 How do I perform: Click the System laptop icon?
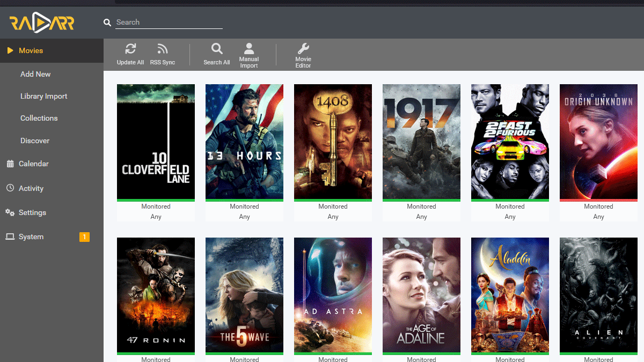(10, 237)
